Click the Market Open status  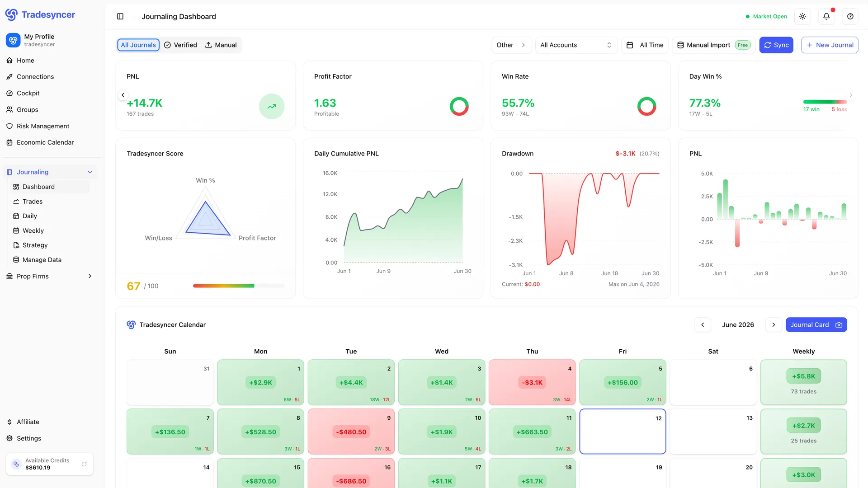click(766, 16)
